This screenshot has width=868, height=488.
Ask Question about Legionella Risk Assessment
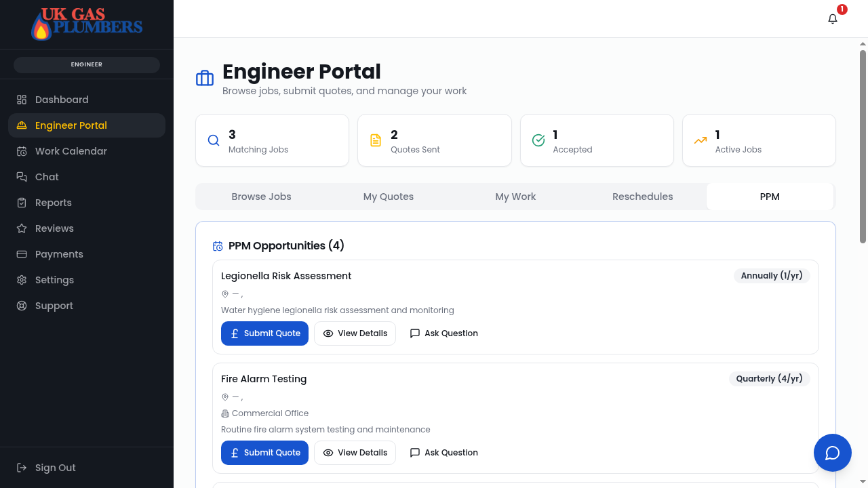click(444, 333)
